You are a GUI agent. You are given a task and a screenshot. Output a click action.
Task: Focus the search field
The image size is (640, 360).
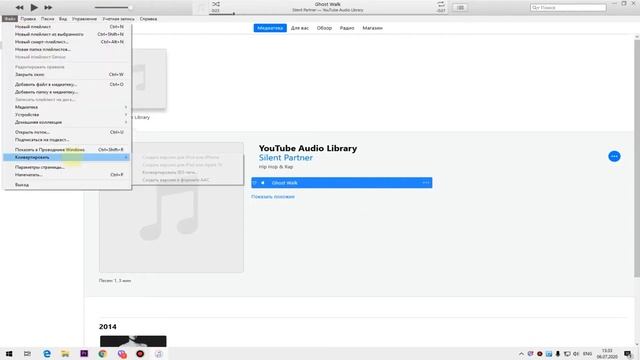click(x=568, y=7)
